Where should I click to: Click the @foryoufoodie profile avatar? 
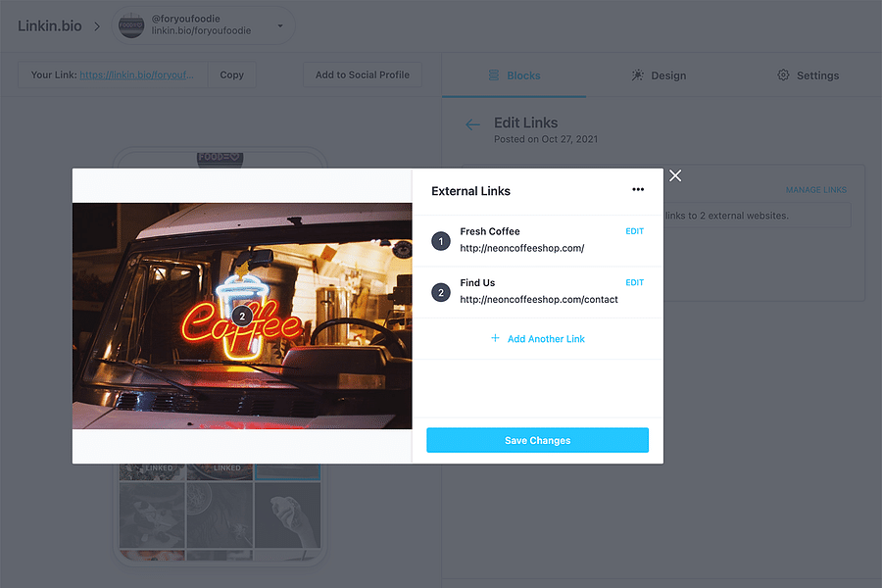pyautogui.click(x=131, y=24)
